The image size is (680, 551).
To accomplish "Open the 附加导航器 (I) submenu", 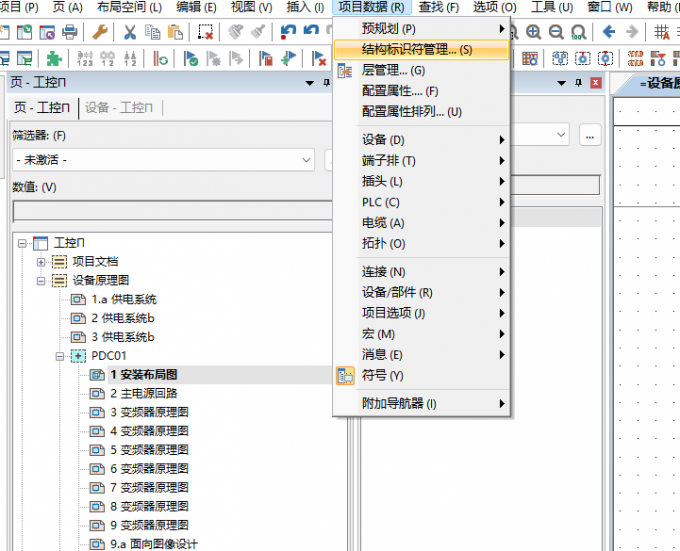I will click(x=421, y=404).
